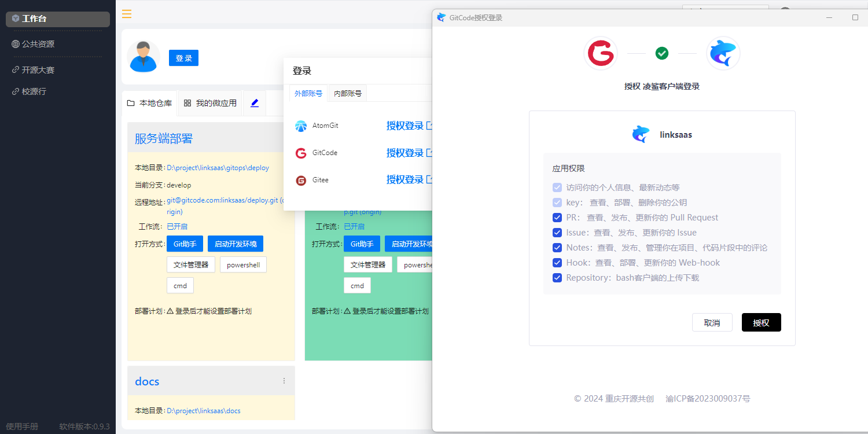Uncheck the Notes 评论 permission checkbox
Viewport: 868px width, 434px height.
[557, 248]
